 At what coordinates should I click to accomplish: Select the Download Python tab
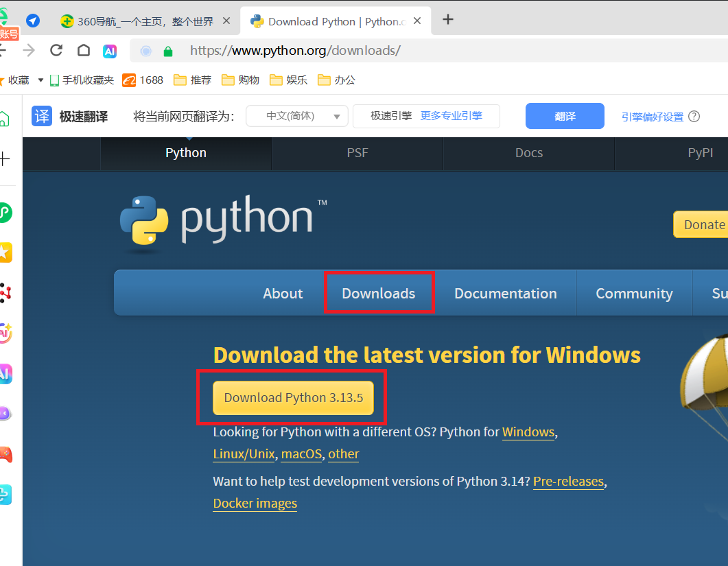(336, 21)
